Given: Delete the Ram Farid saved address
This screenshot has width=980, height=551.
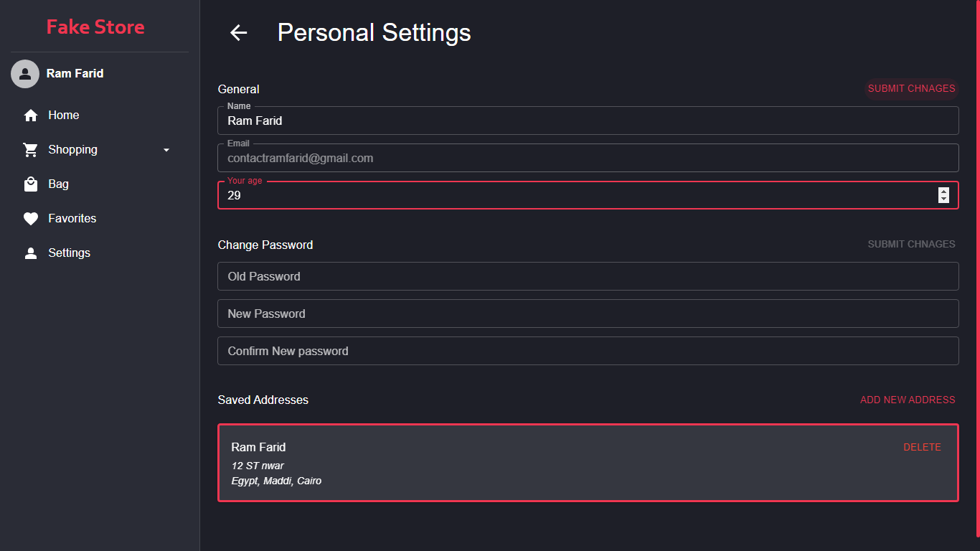Looking at the screenshot, I should click(922, 447).
